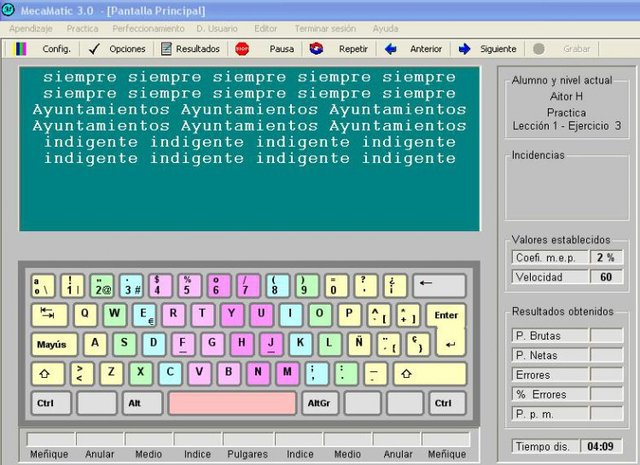This screenshot has width=640, height=465.
Task: Open the Editor menu
Action: click(266, 29)
